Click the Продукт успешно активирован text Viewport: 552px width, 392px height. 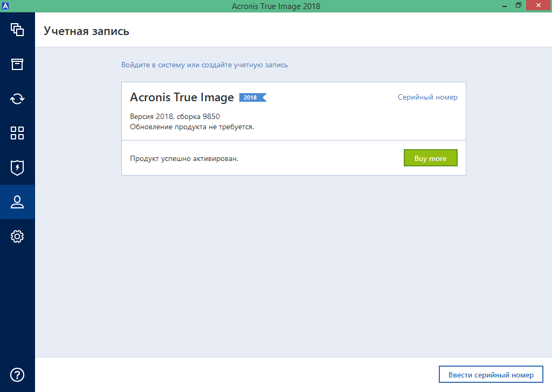click(184, 158)
